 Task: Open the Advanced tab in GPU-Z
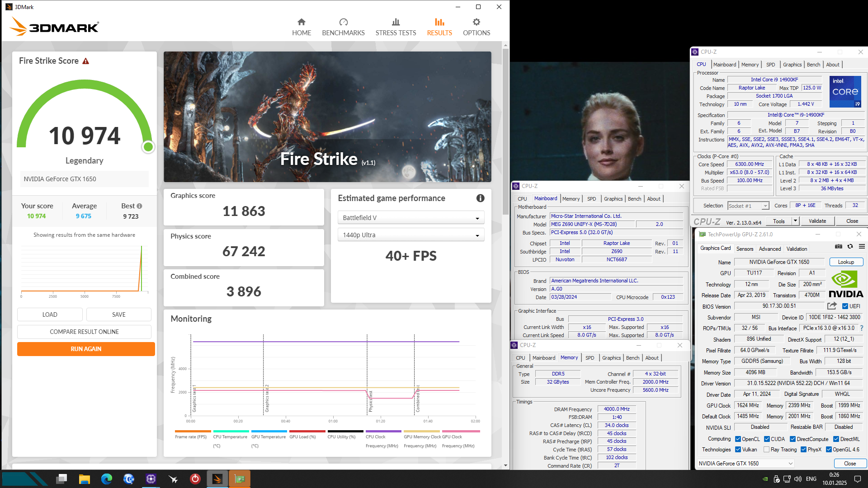click(770, 249)
